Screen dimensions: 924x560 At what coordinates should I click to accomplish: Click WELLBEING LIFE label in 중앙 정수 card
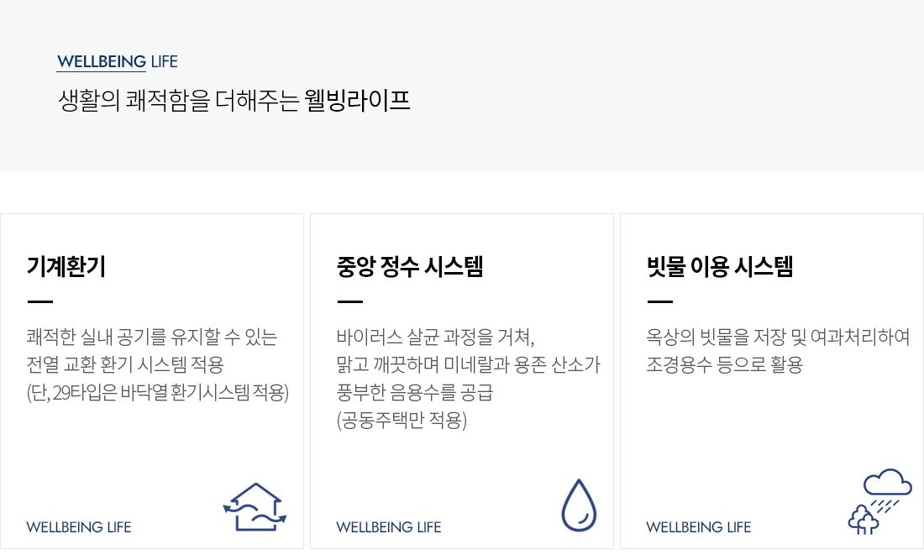point(388,527)
